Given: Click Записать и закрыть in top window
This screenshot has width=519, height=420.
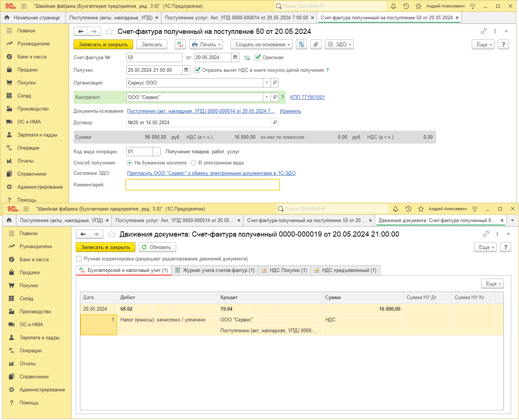Looking at the screenshot, I should 103,44.
